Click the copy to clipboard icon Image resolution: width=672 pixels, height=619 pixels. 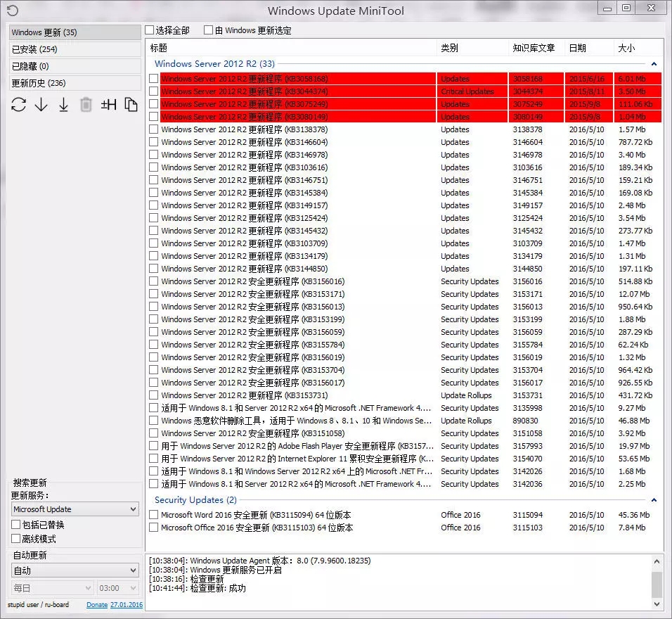click(131, 105)
